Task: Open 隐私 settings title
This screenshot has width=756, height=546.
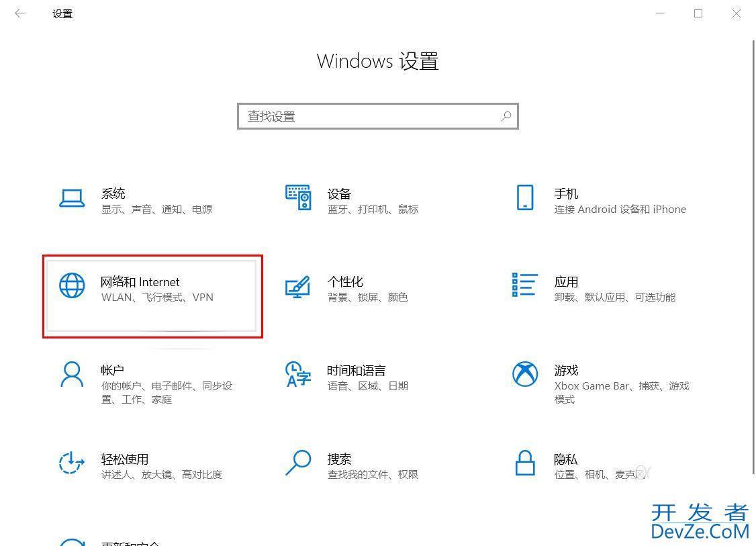Action: click(x=565, y=459)
